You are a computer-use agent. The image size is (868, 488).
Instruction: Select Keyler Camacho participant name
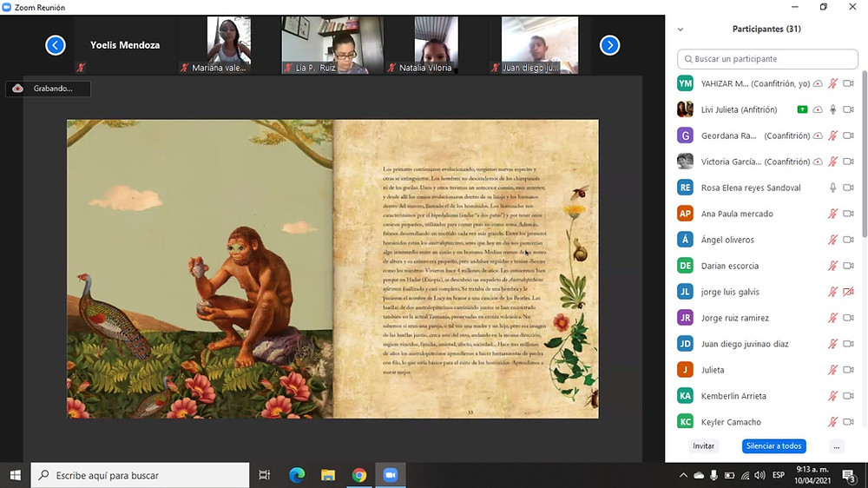pyautogui.click(x=731, y=422)
